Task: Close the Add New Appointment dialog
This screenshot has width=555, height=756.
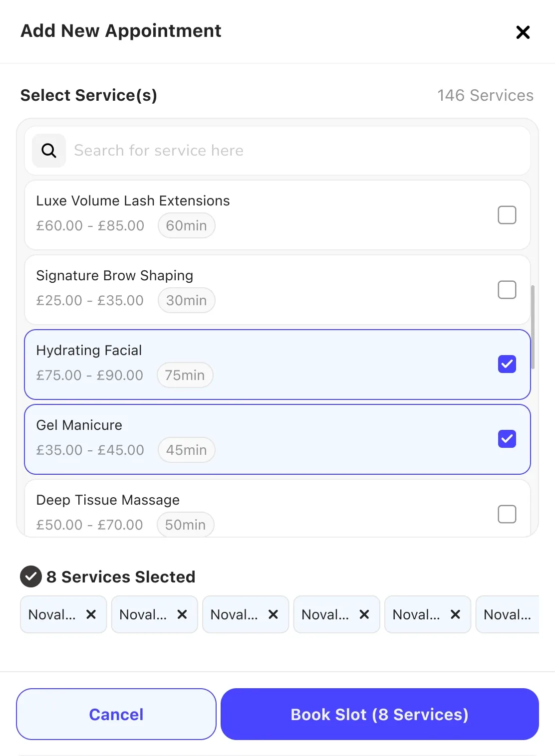Action: point(523,32)
